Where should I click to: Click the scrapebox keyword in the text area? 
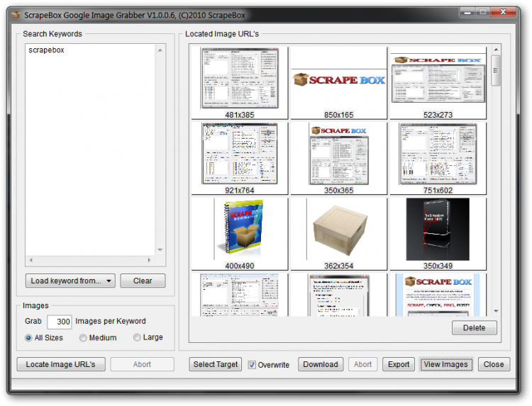click(x=47, y=50)
